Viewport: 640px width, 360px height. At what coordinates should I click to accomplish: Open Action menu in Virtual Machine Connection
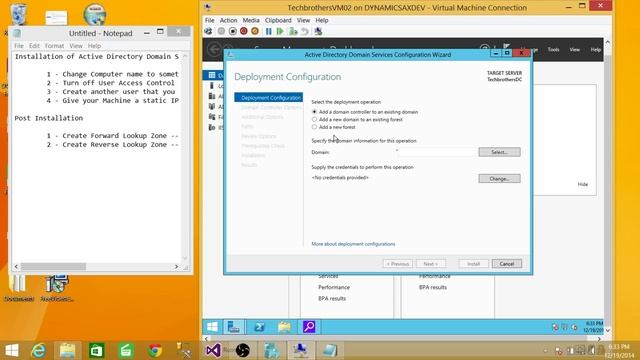pos(228,20)
